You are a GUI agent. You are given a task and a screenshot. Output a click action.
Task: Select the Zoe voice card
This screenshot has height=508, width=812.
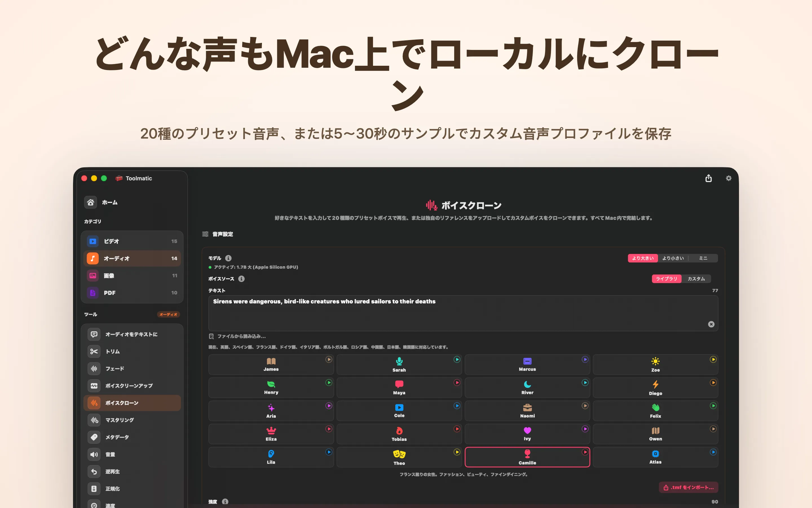655,365
